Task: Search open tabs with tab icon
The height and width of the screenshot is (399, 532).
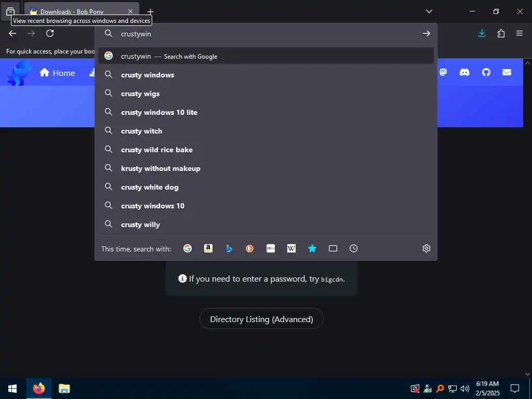Action: [333, 248]
